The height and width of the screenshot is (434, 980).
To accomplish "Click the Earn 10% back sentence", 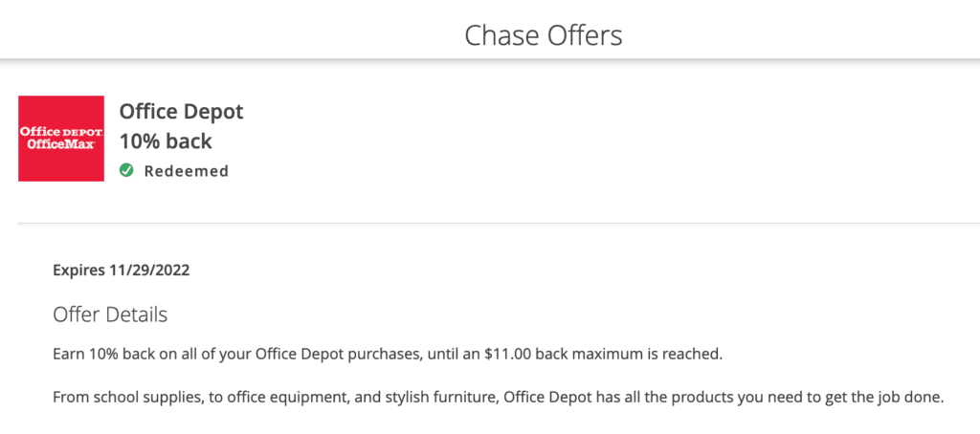I will (x=388, y=356).
